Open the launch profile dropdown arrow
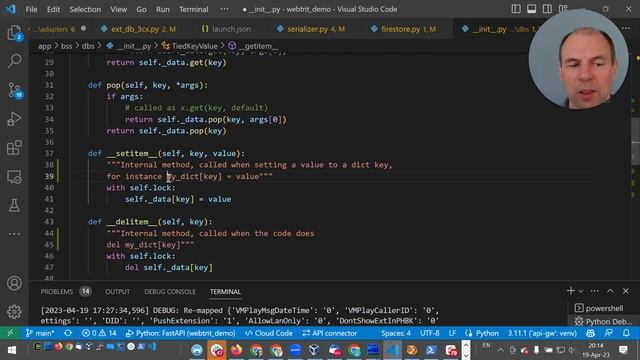The height and width of the screenshot is (360, 640). [x=581, y=291]
